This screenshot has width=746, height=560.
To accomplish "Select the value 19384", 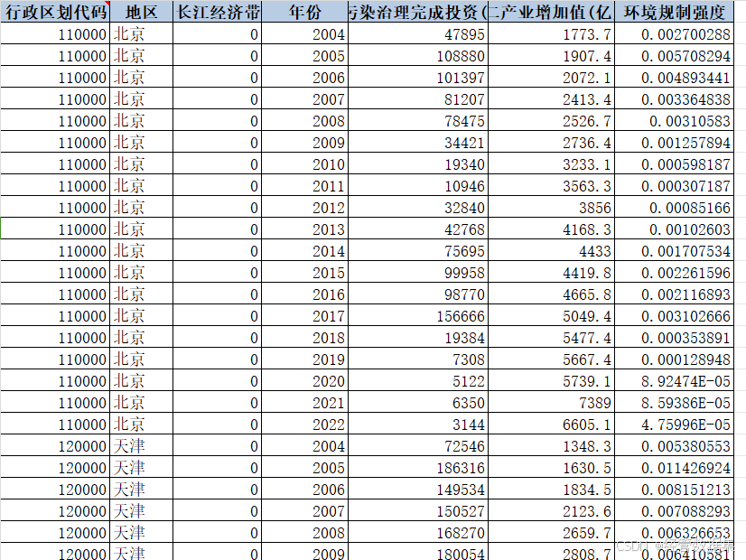I will (418, 337).
